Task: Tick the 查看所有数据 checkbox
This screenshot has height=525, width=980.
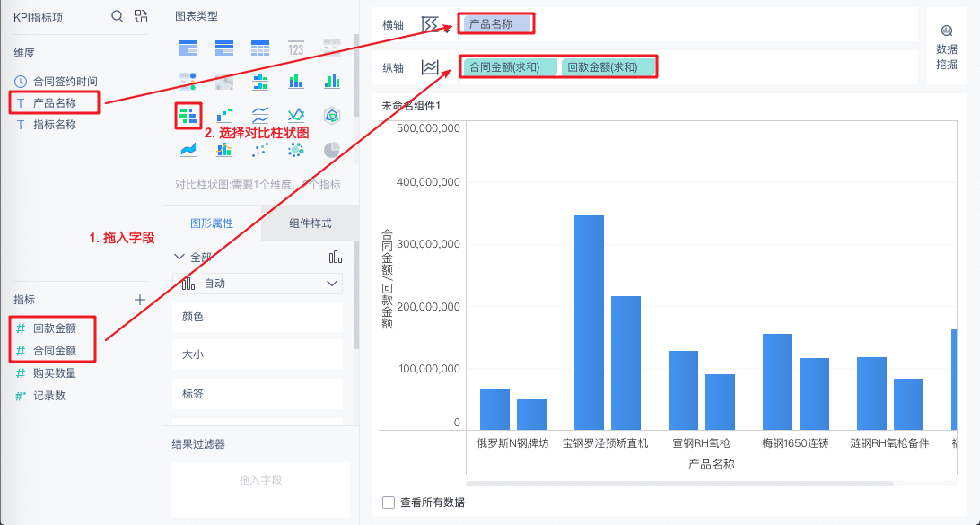Action: point(389,503)
